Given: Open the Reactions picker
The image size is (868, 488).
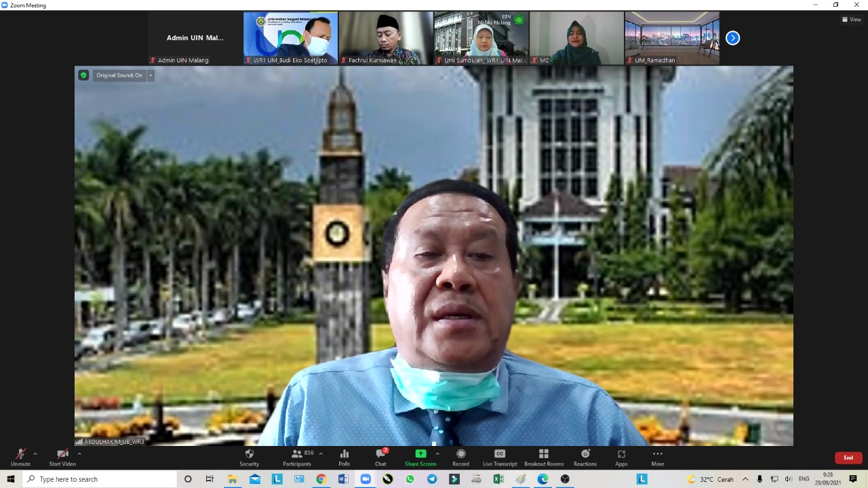Looking at the screenshot, I should pyautogui.click(x=585, y=457).
